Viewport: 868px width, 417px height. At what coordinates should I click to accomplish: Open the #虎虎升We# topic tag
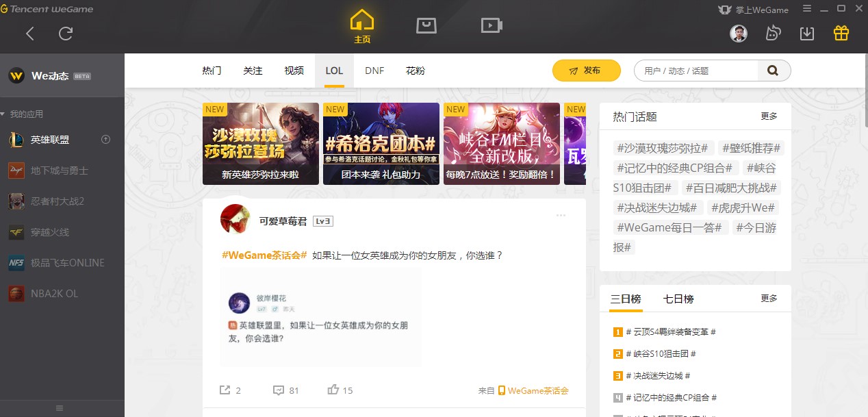pyautogui.click(x=742, y=207)
